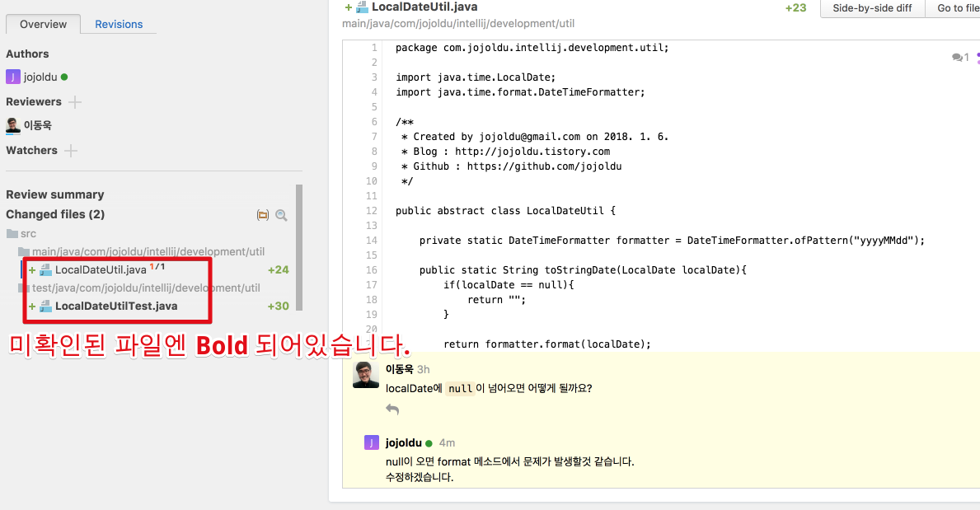The width and height of the screenshot is (980, 510).
Task: Click the 3h comment timestamp
Action: 423,369
